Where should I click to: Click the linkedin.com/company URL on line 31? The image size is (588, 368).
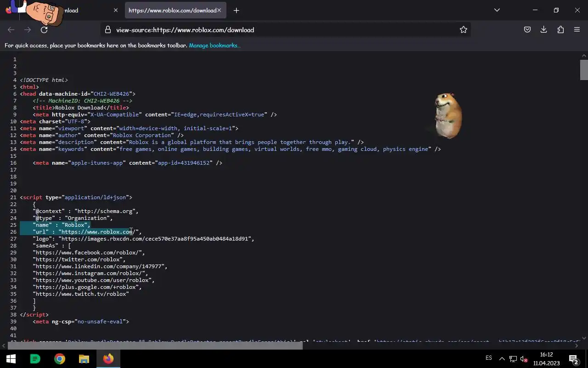tap(98, 266)
